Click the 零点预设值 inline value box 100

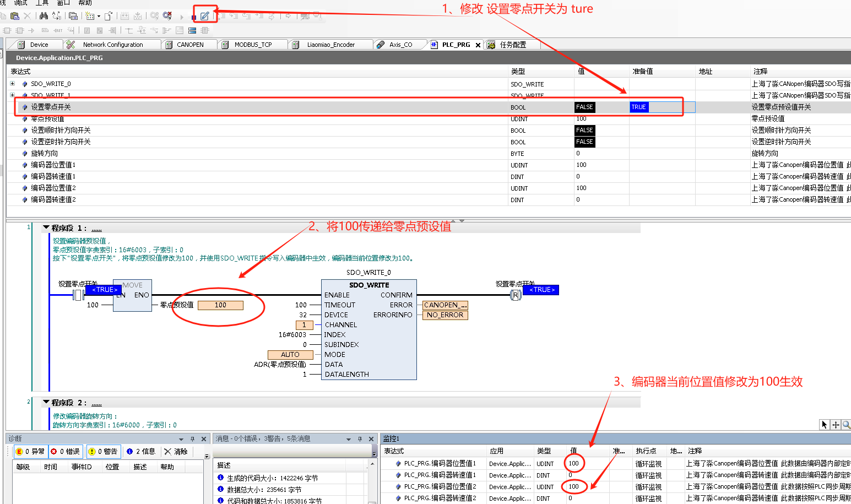tap(220, 305)
